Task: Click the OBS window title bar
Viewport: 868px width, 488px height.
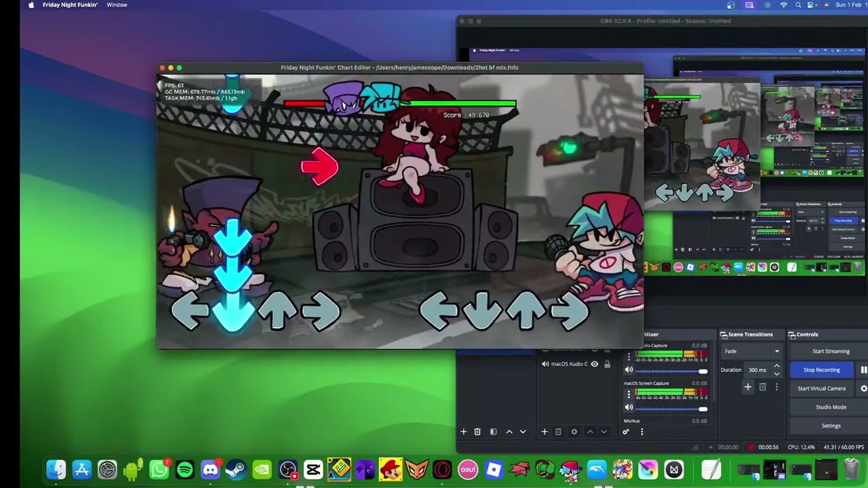Action: coord(665,21)
